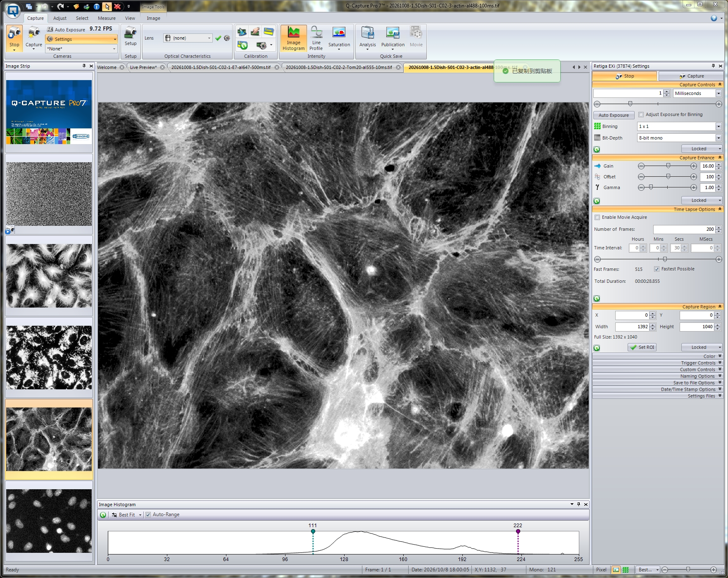Screen dimensions: 728x578
Task: Click the histogram upper limit marker at 222
Action: (x=518, y=531)
